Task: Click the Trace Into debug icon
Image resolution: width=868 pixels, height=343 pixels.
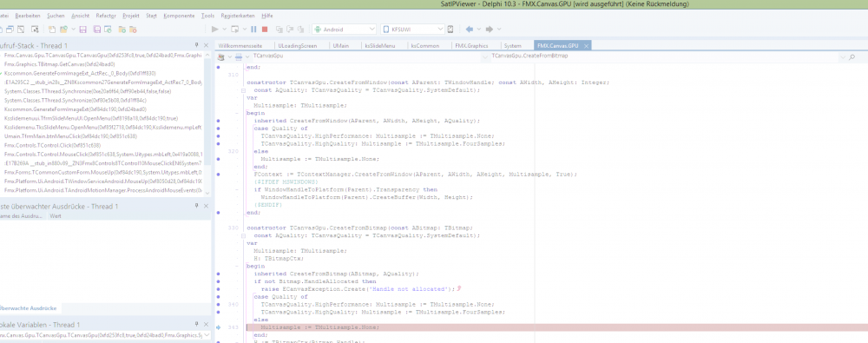Action: [279, 29]
